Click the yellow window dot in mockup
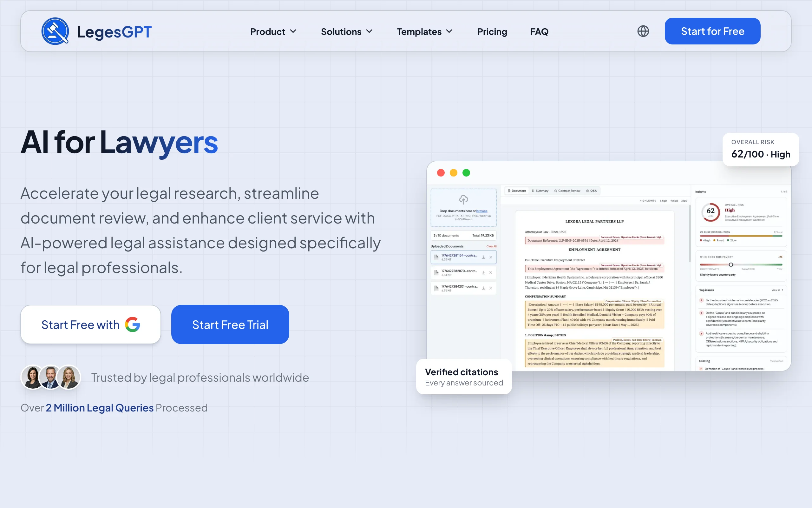This screenshot has width=812, height=508. [x=453, y=173]
